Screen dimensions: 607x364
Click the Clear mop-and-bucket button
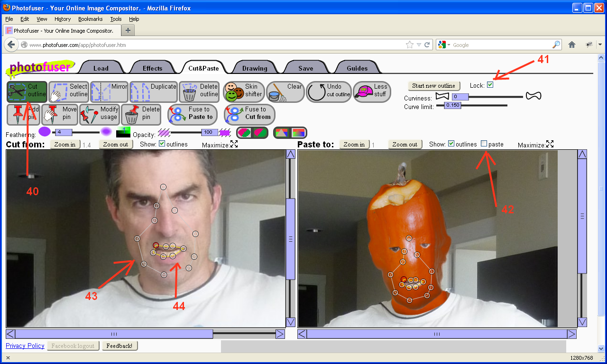285,92
